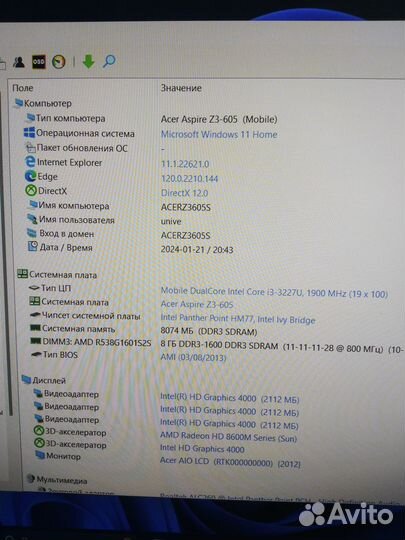
Task: Select the 8074 МБ (DDR3 SDRAM) value
Action: 209,332
